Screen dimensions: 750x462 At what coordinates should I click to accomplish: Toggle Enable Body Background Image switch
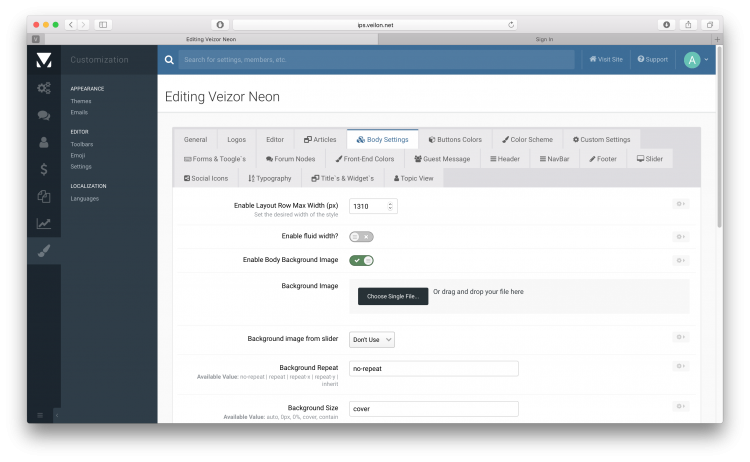[361, 261]
